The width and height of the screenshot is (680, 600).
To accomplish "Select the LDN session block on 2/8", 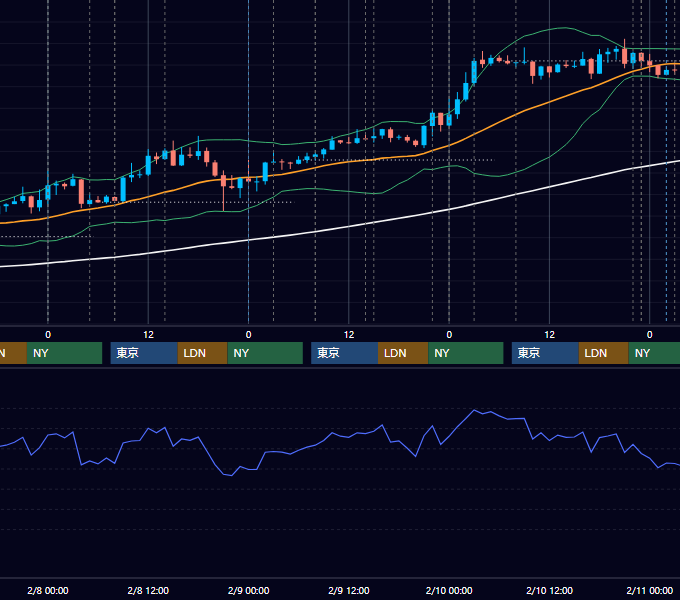I will 203,353.
